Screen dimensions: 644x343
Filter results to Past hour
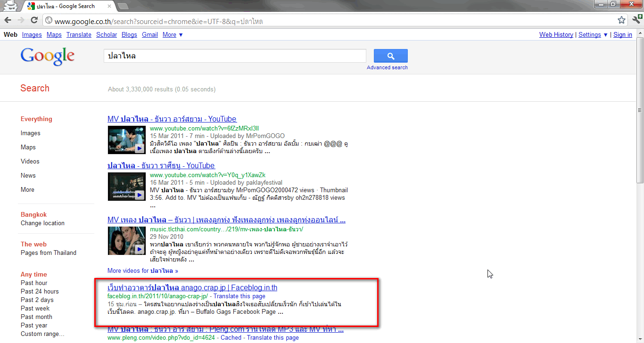pyautogui.click(x=34, y=283)
